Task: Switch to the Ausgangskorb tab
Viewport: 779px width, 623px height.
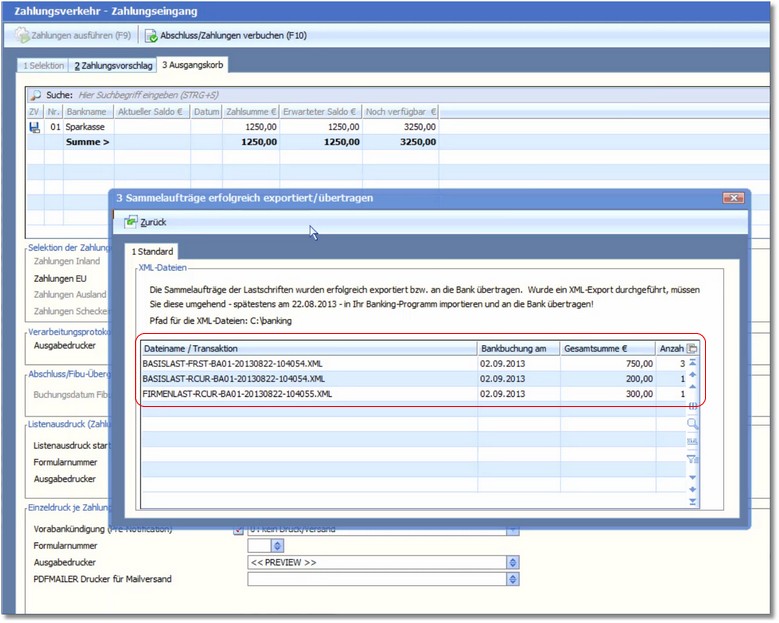Action: [x=194, y=66]
